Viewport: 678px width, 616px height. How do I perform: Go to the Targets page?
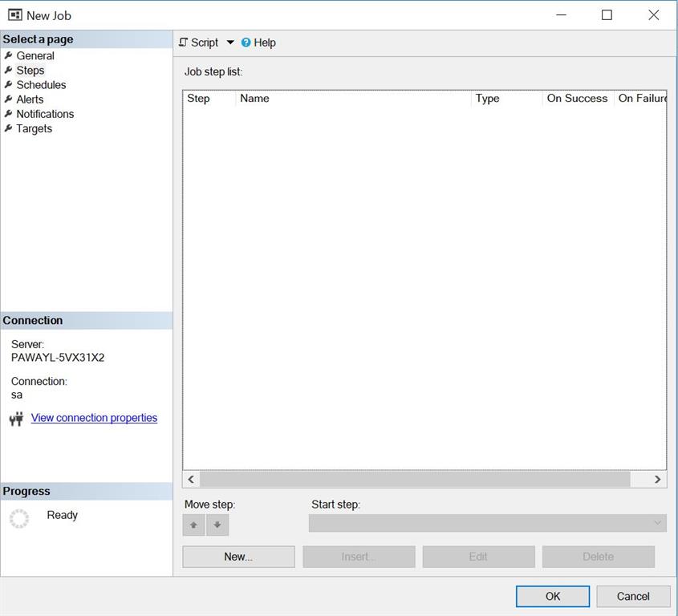34,129
